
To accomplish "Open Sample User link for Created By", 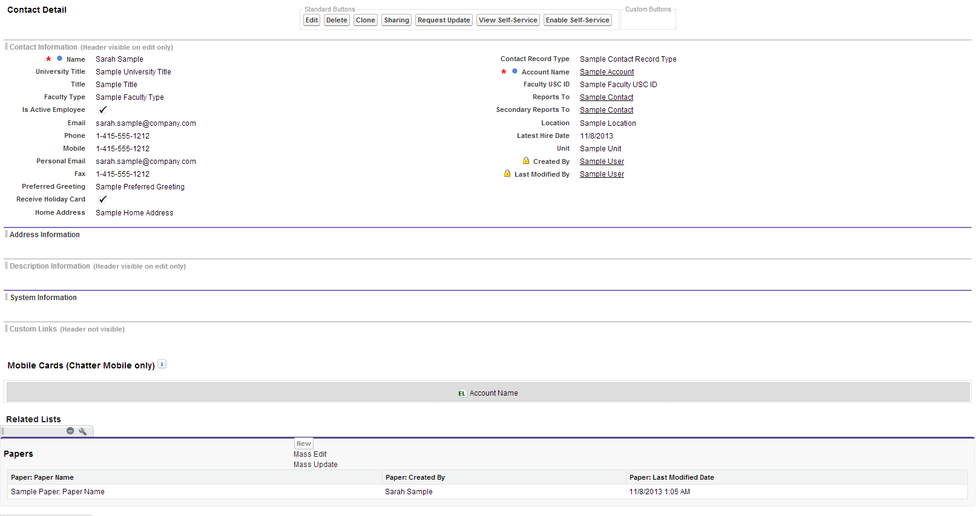I will point(602,162).
